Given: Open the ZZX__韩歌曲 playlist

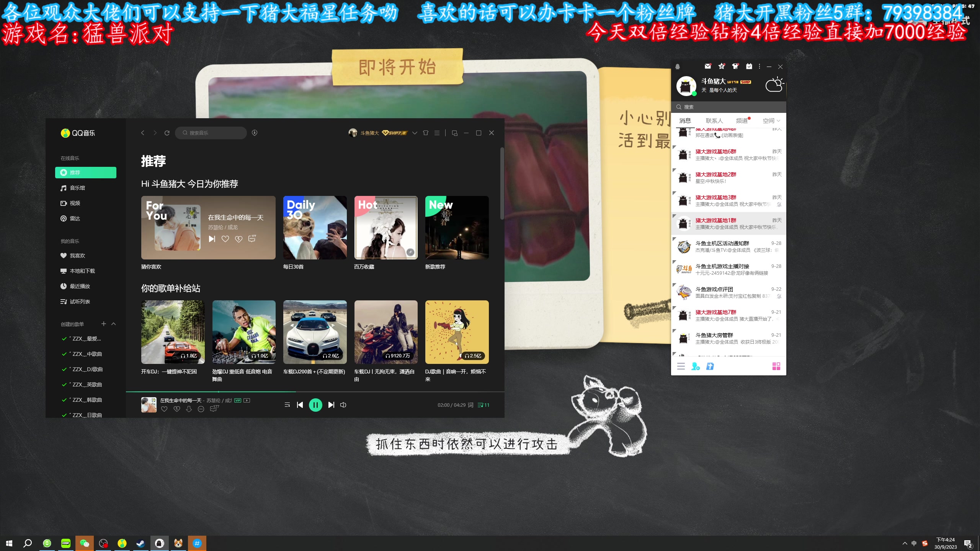Looking at the screenshot, I should click(x=86, y=400).
